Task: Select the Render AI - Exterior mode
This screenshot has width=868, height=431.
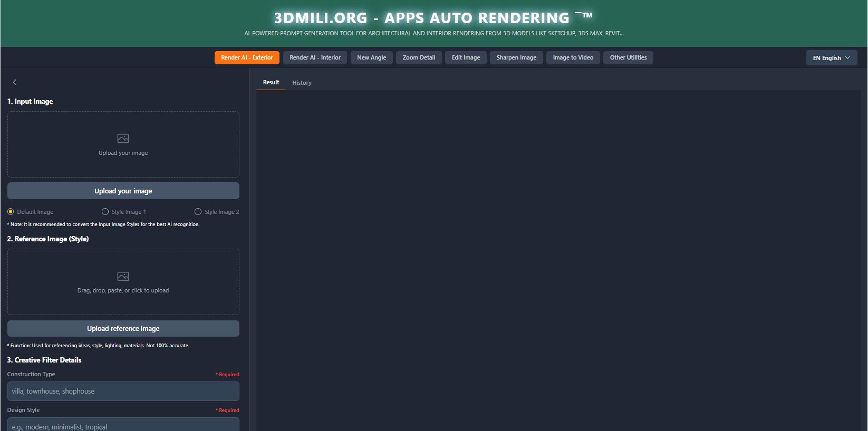Action: click(x=247, y=58)
